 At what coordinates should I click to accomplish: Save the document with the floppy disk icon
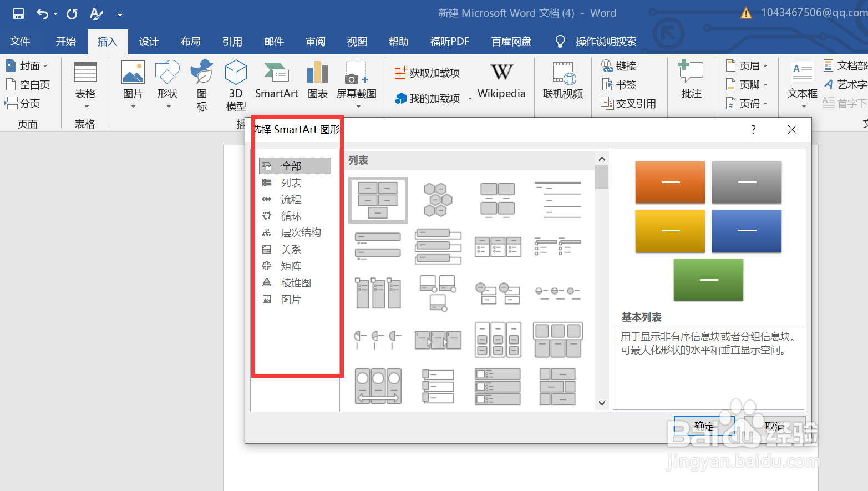click(19, 13)
